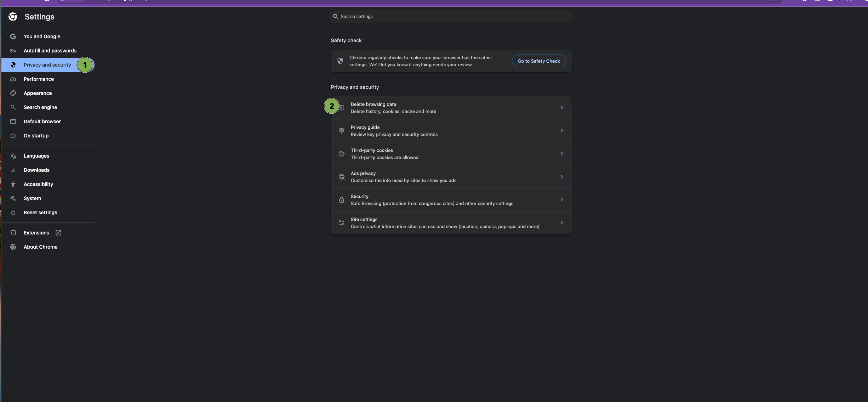This screenshot has height=402, width=868.
Task: Click the wrench icon for System
Action: pos(13,198)
